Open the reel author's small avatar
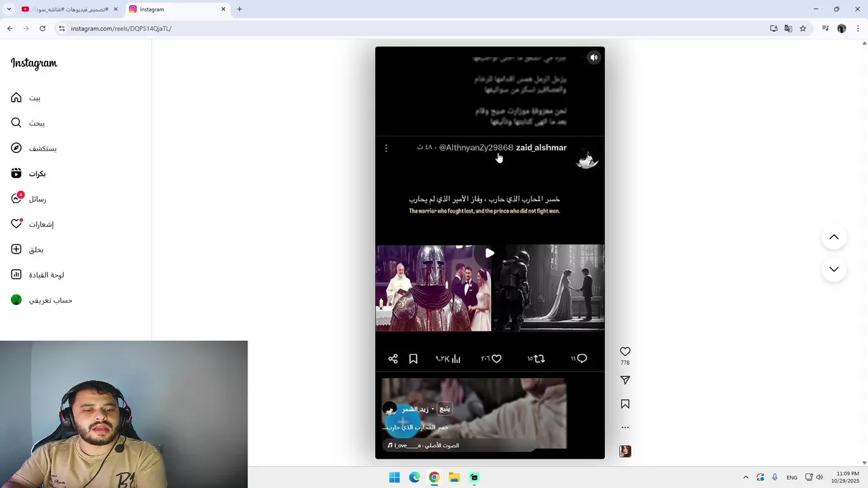868x488 pixels. 390,409
